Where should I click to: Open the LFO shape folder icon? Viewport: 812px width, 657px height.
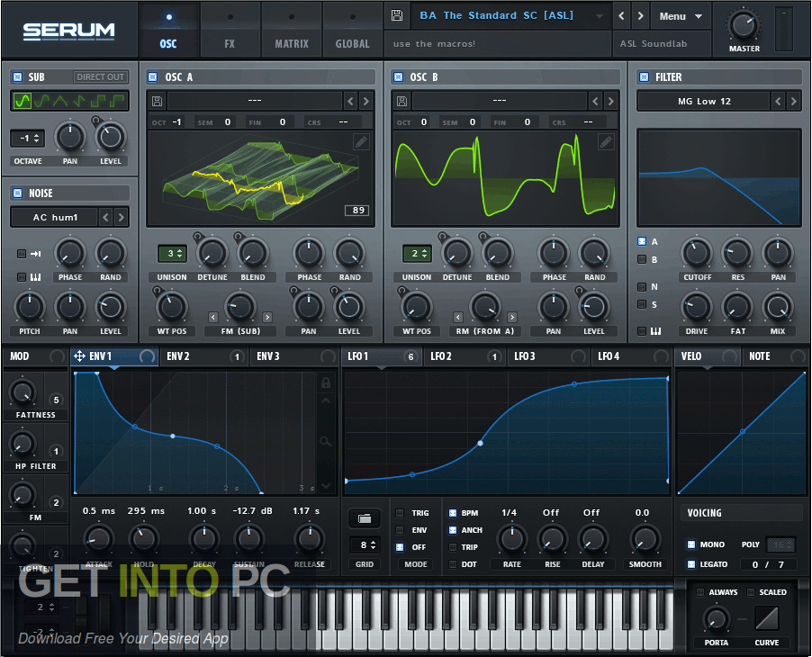(x=365, y=518)
